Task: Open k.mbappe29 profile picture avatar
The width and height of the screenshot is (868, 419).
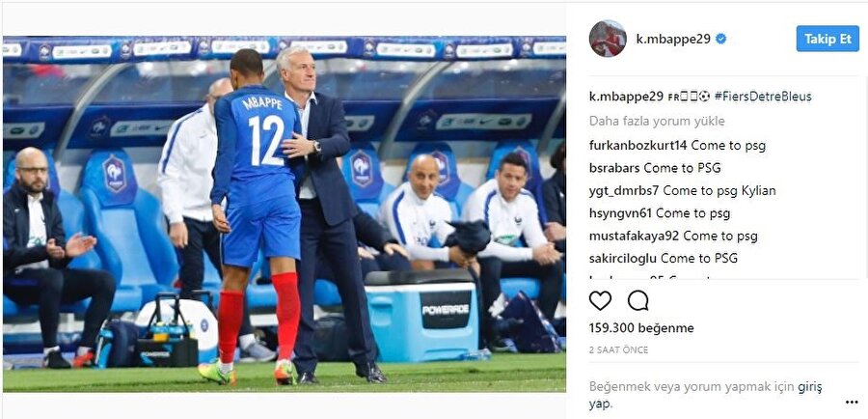Action: click(x=608, y=39)
